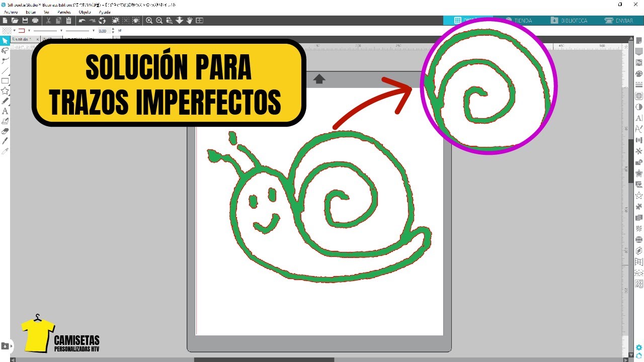Open a file using the folder icon

[x=15, y=21]
